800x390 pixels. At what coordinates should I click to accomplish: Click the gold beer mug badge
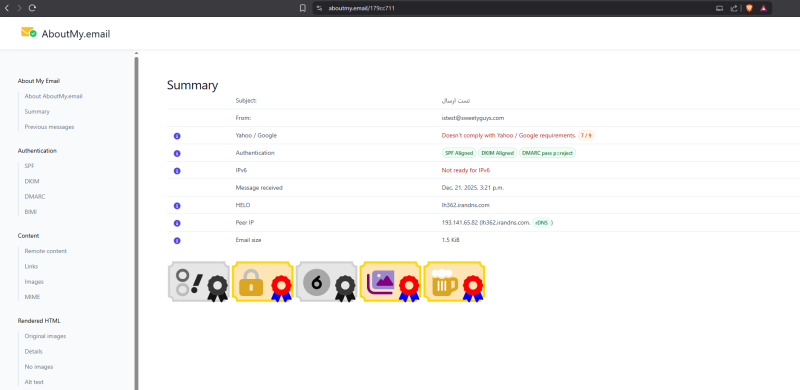point(454,281)
